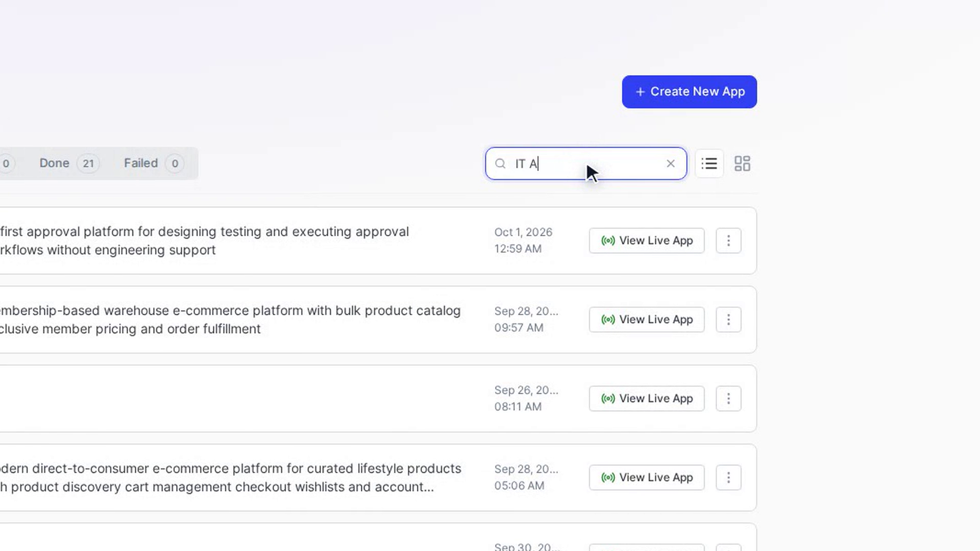The height and width of the screenshot is (551, 980).
Task: Switch to list view layout
Action: pyautogui.click(x=709, y=163)
